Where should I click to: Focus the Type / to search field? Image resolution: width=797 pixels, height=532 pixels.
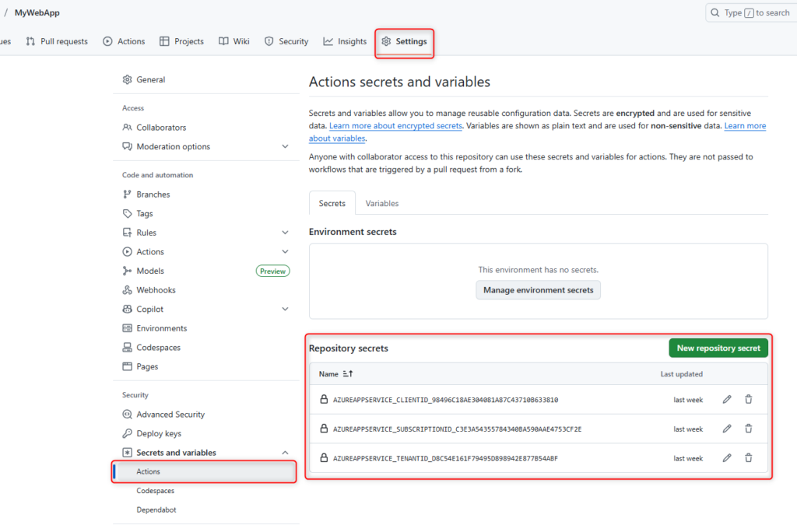[751, 12]
